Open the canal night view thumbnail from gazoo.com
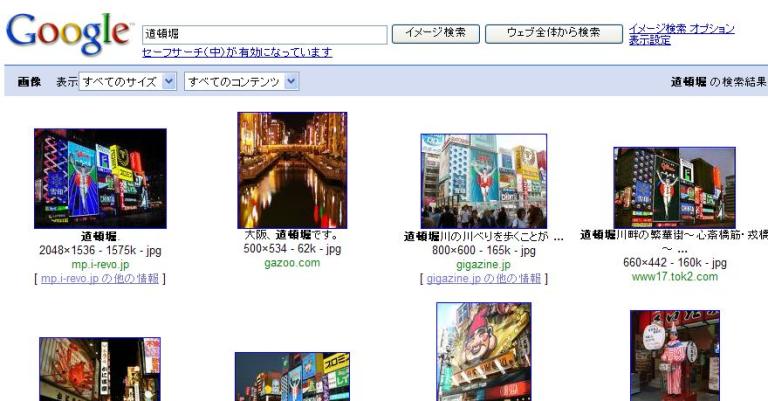768x401 pixels. pyautogui.click(x=292, y=170)
